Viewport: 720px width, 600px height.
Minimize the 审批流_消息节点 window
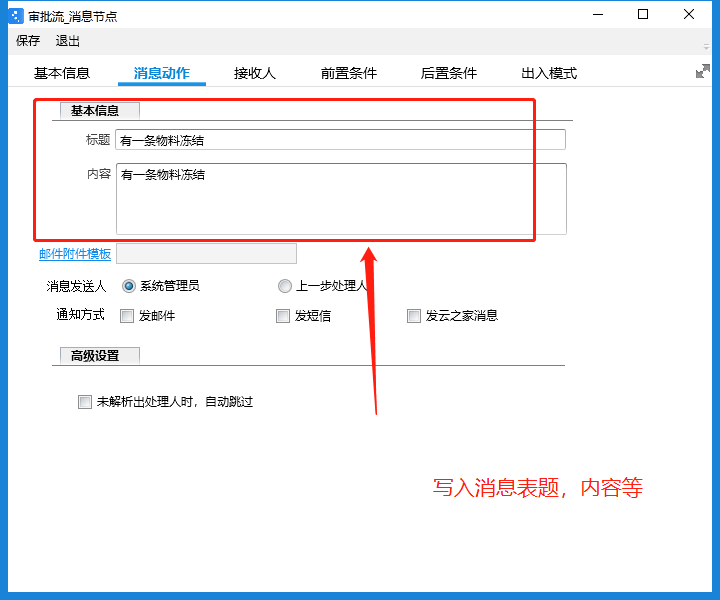click(598, 15)
